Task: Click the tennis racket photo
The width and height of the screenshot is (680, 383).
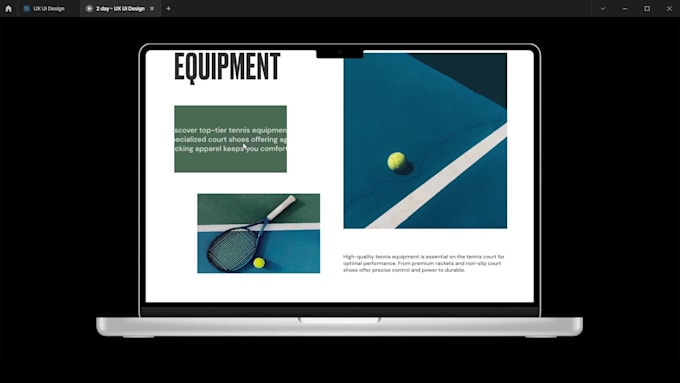Action: click(x=258, y=233)
